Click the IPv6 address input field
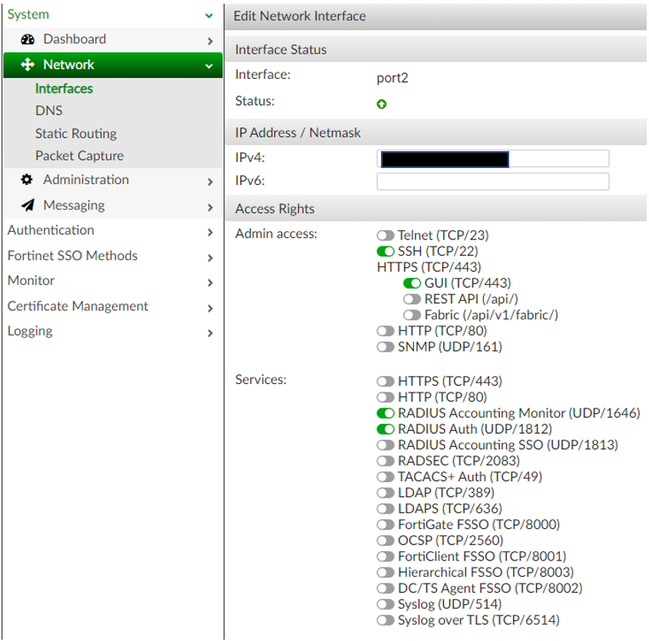Viewport: 649px width, 641px height. (x=492, y=181)
